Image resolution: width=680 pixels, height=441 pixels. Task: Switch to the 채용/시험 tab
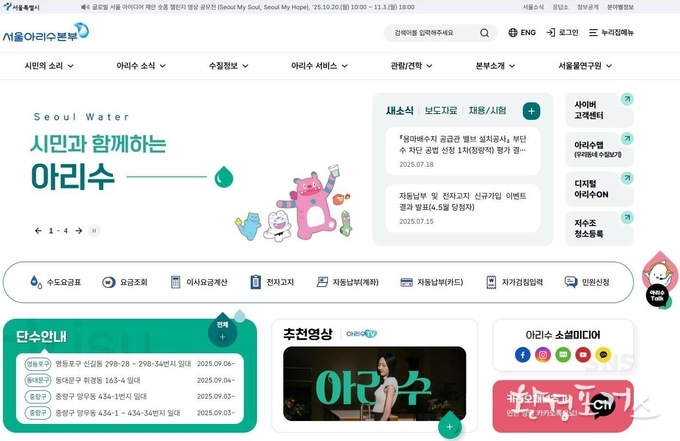point(487,111)
